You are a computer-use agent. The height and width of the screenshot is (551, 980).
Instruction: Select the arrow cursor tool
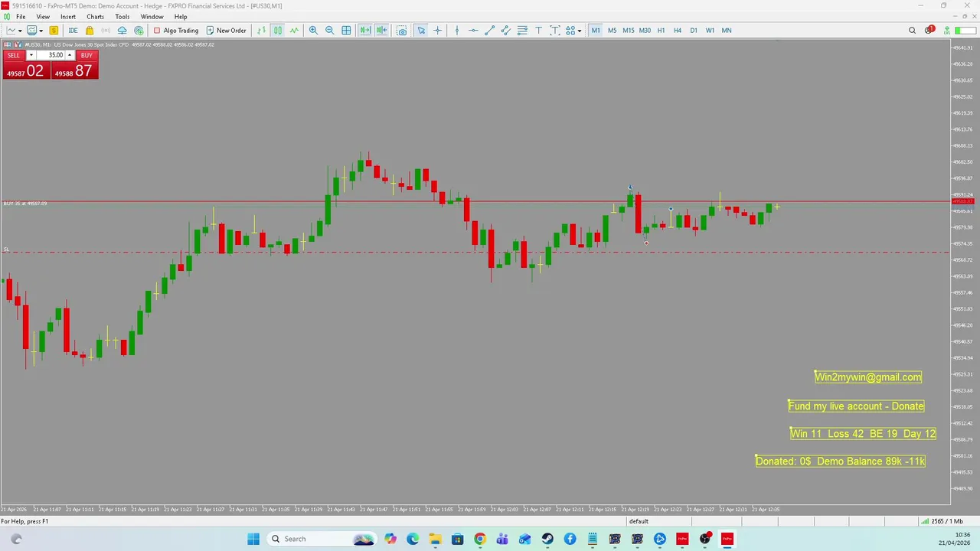click(x=421, y=31)
